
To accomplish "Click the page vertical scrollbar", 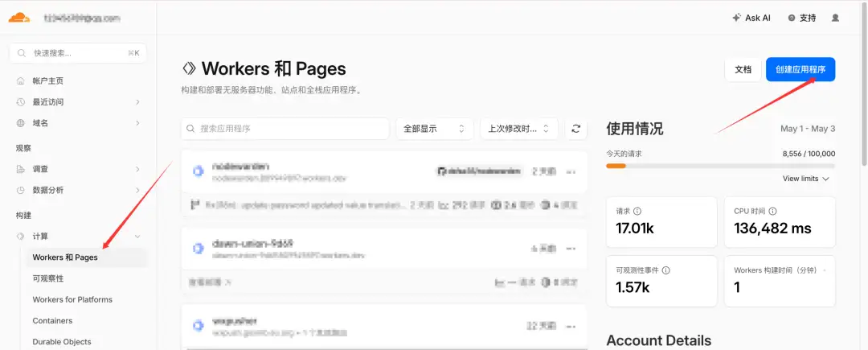I will (x=863, y=83).
